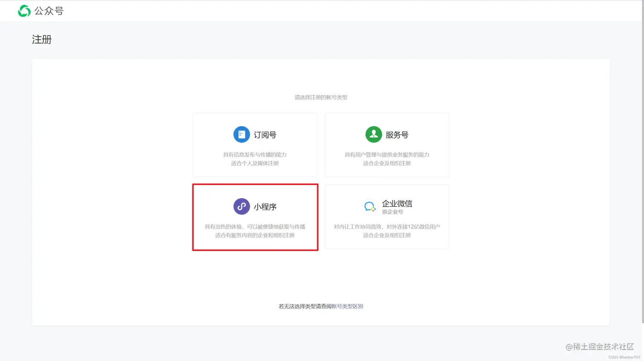Click the 原企业号 subtitle text
The image size is (644, 361).
pos(392,212)
